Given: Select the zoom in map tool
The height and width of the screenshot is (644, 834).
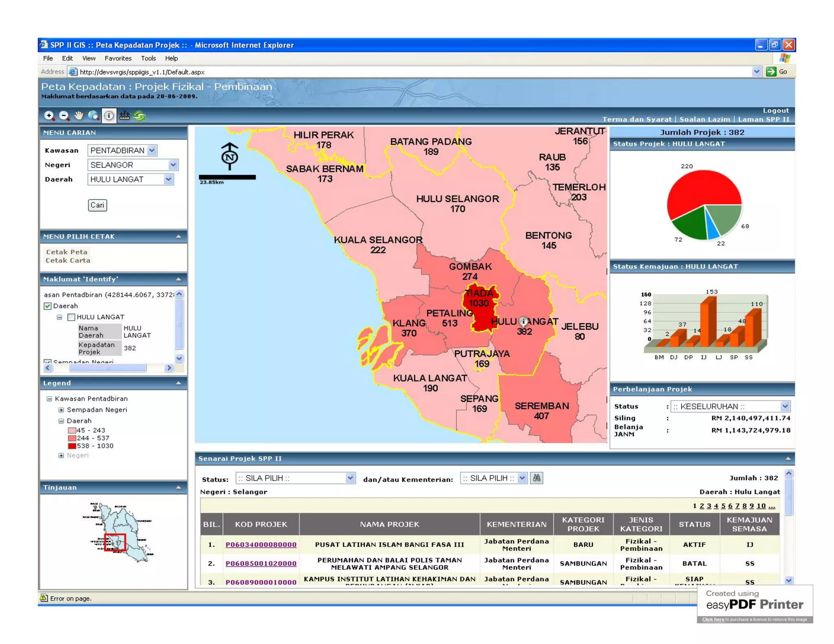Looking at the screenshot, I should [49, 116].
